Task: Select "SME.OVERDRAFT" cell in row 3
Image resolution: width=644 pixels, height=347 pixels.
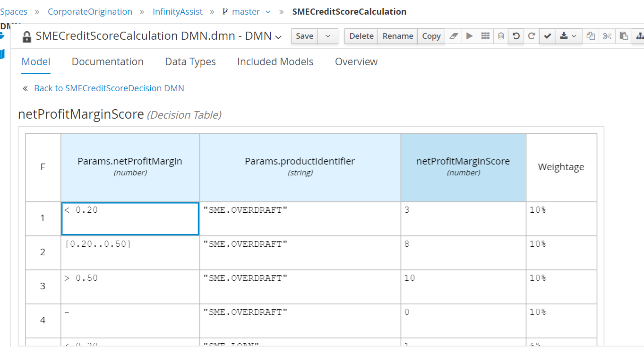Action: pyautogui.click(x=300, y=287)
